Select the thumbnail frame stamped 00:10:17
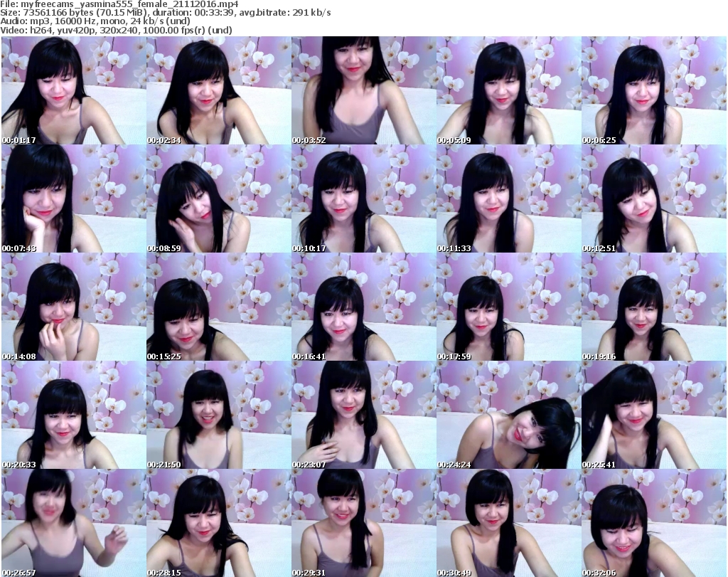 click(364, 198)
